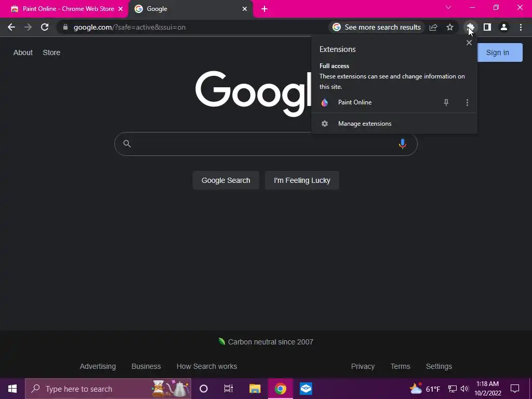Click the See more search results chip

pos(377,27)
